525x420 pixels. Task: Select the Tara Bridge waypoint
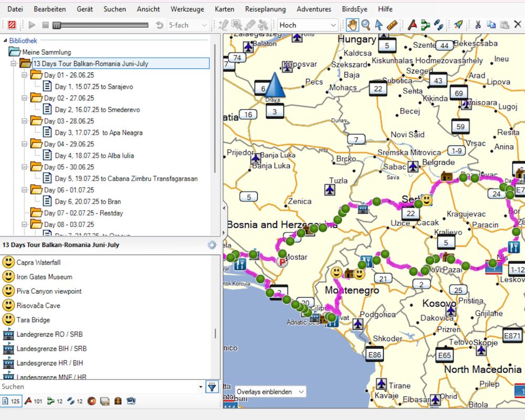[33, 320]
